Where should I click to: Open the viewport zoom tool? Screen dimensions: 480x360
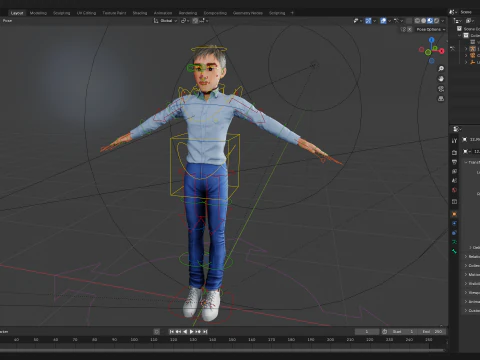(441, 69)
